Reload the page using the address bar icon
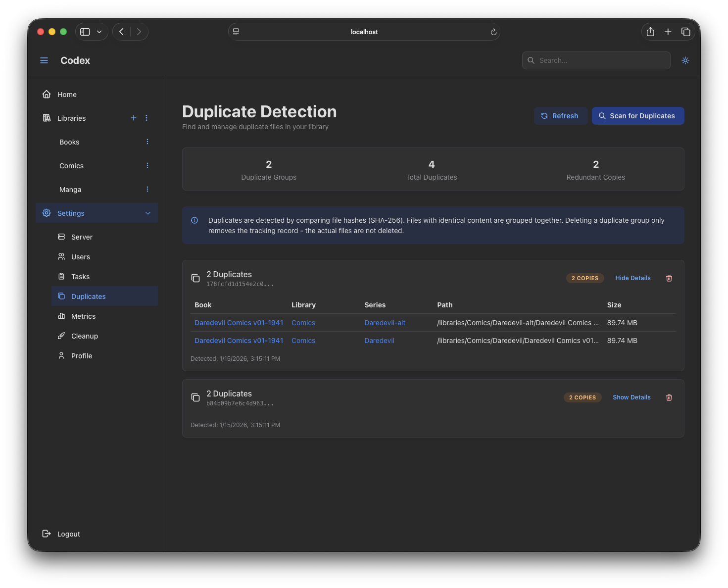728x588 pixels. pyautogui.click(x=493, y=32)
